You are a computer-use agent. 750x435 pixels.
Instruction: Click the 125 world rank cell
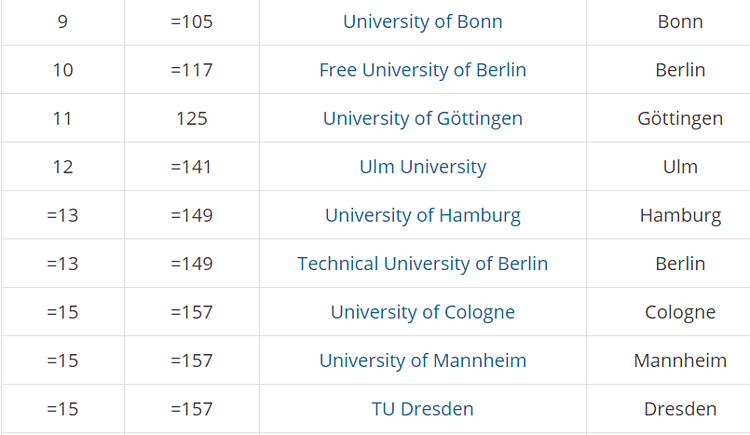pyautogui.click(x=191, y=118)
